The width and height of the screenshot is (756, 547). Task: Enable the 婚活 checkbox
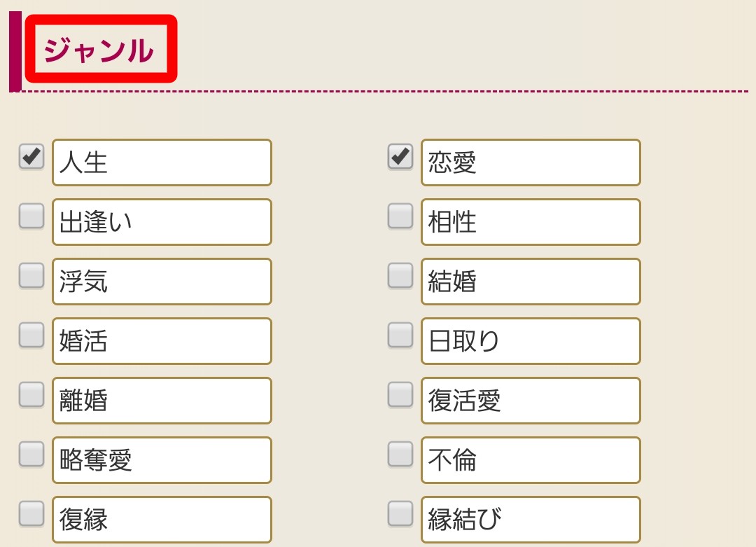pyautogui.click(x=31, y=335)
